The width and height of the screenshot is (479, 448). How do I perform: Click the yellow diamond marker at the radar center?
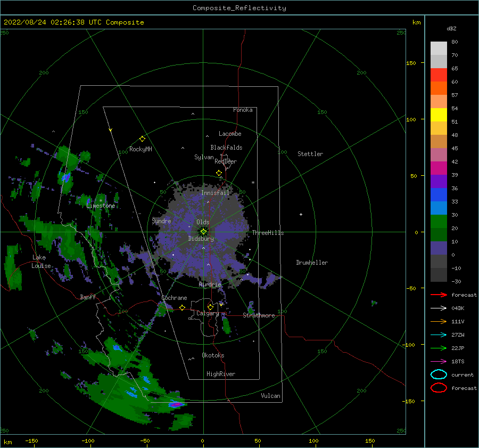pyautogui.click(x=203, y=232)
